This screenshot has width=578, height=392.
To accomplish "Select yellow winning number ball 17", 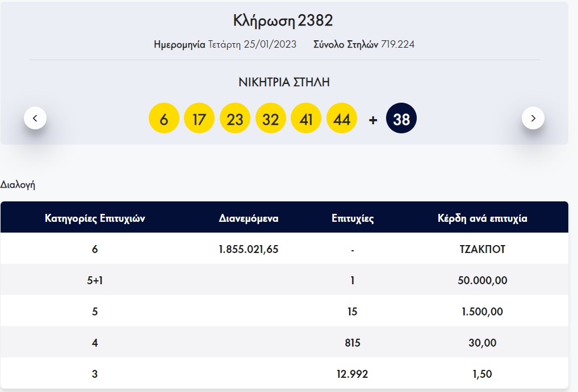I will pyautogui.click(x=199, y=118).
